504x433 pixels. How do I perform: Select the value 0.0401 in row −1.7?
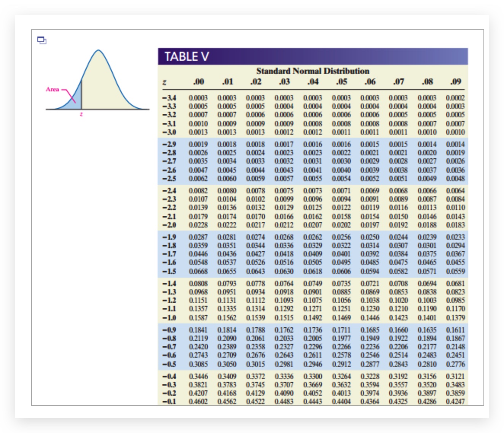pyautogui.click(x=341, y=254)
